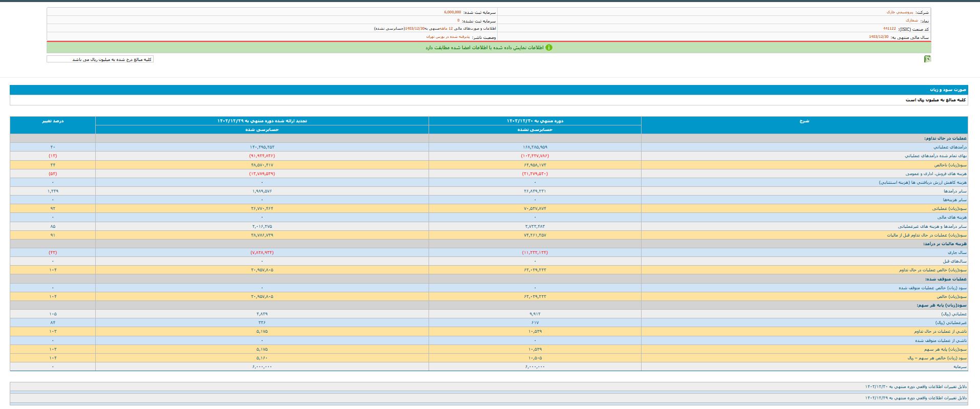Click the هزینه کاهش ارزش دریافتنی ها label
This screenshot has height=409, width=980.
(x=923, y=182)
